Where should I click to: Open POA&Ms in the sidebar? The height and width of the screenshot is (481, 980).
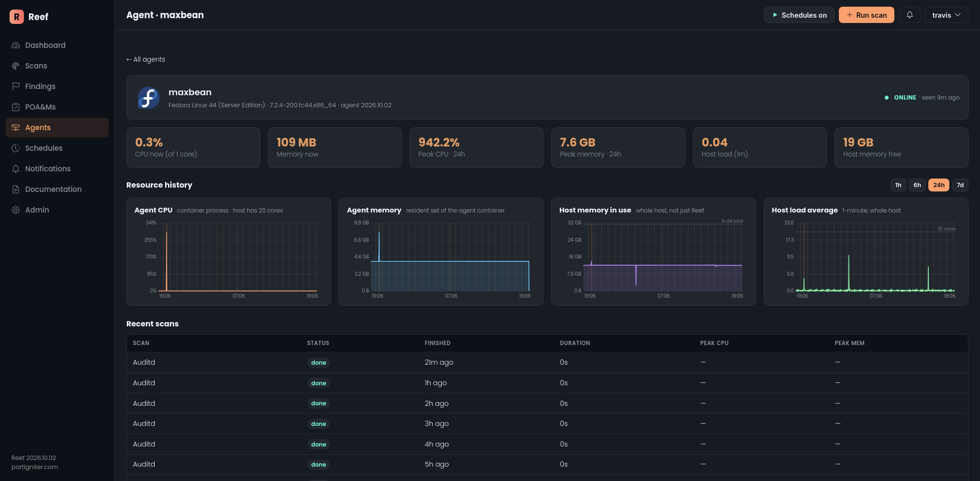(x=57, y=107)
